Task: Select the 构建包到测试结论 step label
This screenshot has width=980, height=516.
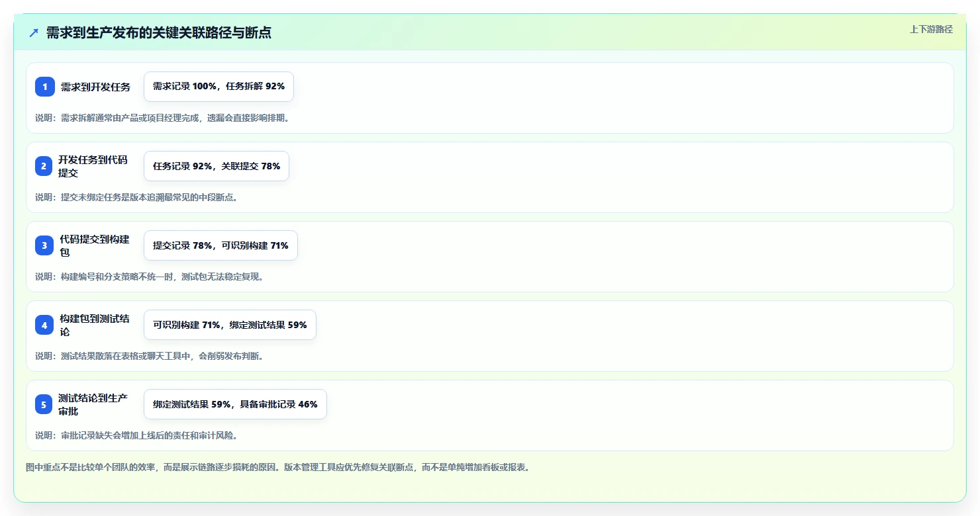Action: (x=95, y=325)
